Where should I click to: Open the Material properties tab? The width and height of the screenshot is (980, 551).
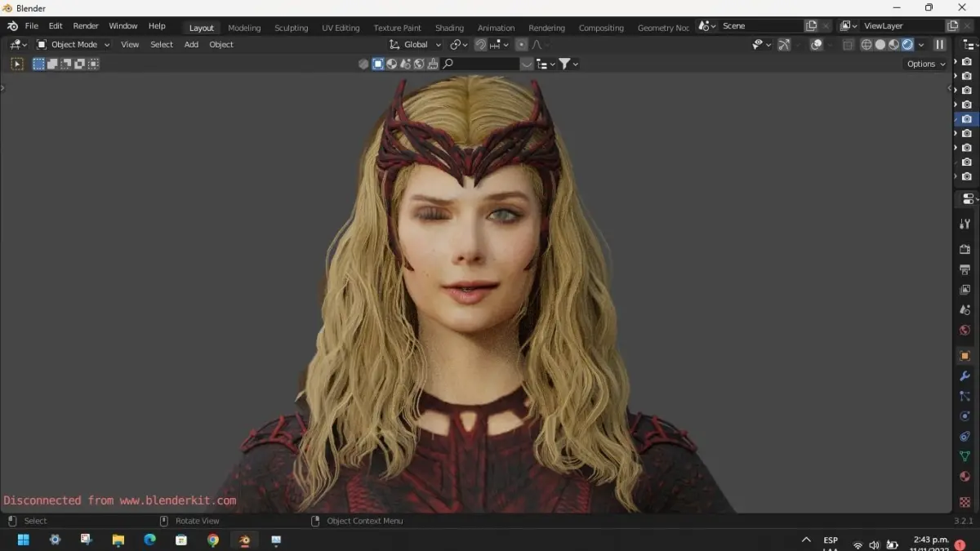click(x=964, y=478)
